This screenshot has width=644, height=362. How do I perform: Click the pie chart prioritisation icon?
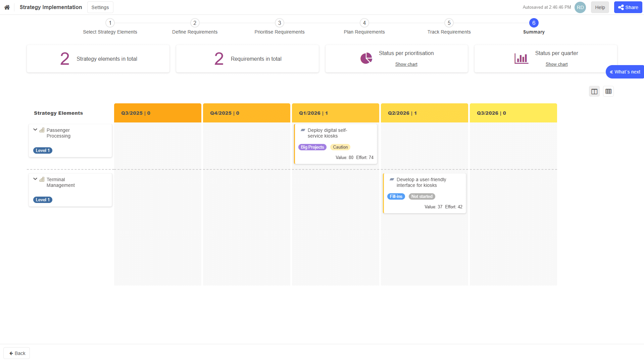366,58
